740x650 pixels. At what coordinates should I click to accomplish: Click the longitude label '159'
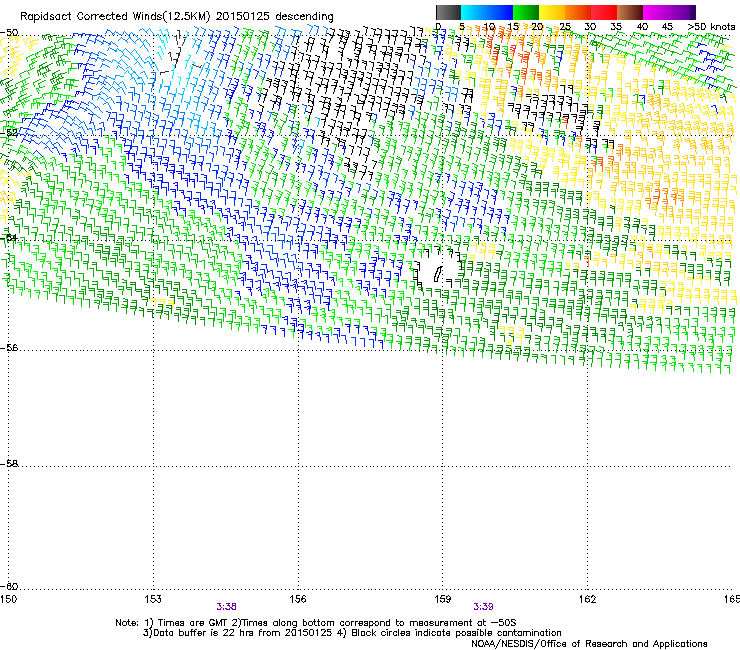coord(443,599)
